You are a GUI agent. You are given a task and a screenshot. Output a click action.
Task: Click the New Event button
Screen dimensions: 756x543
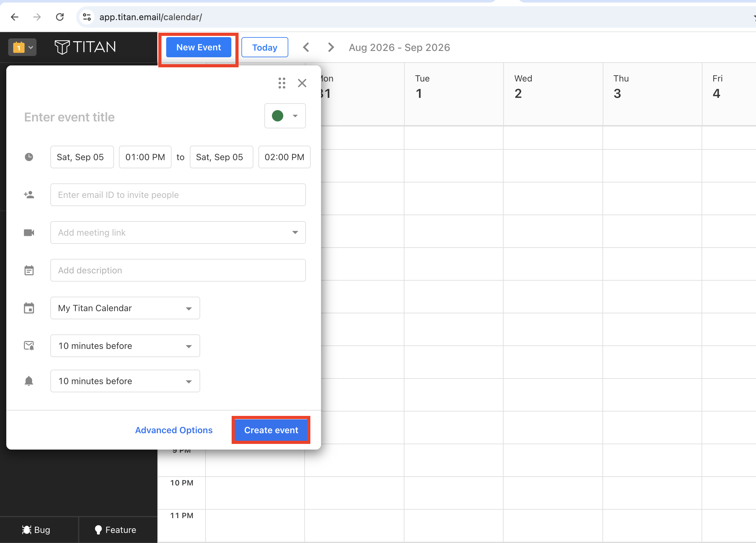click(199, 47)
